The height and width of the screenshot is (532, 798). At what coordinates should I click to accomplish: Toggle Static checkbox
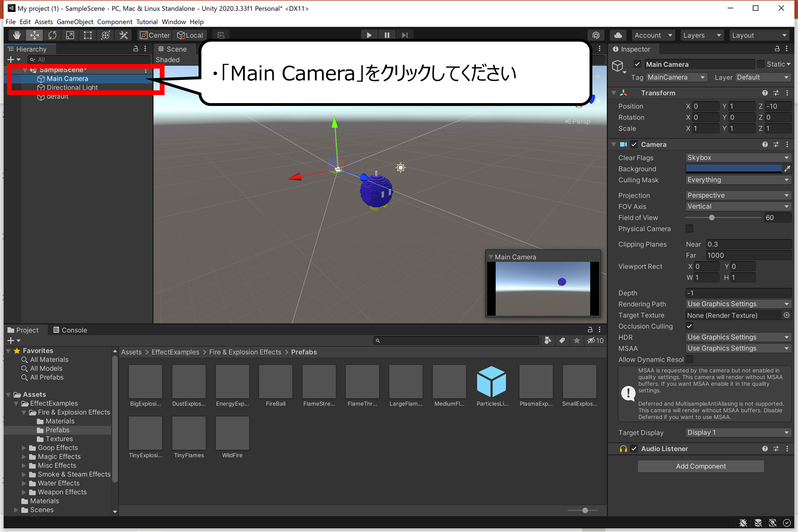click(761, 64)
